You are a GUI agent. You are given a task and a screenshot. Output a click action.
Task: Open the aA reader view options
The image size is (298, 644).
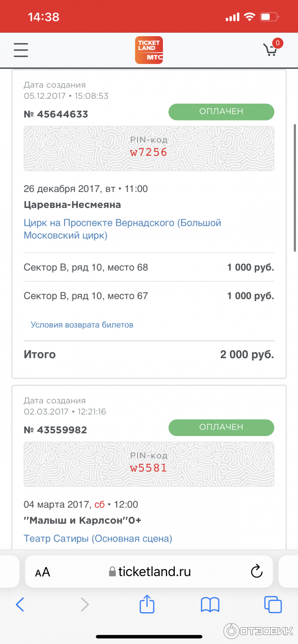(x=43, y=572)
